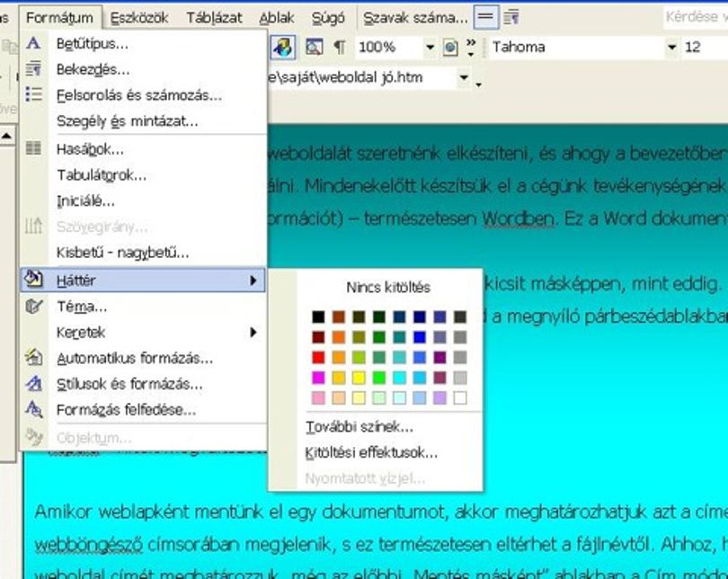Select Szegély és mintázat menu entry
Screen dimensions: 728x579
pyautogui.click(x=144, y=121)
